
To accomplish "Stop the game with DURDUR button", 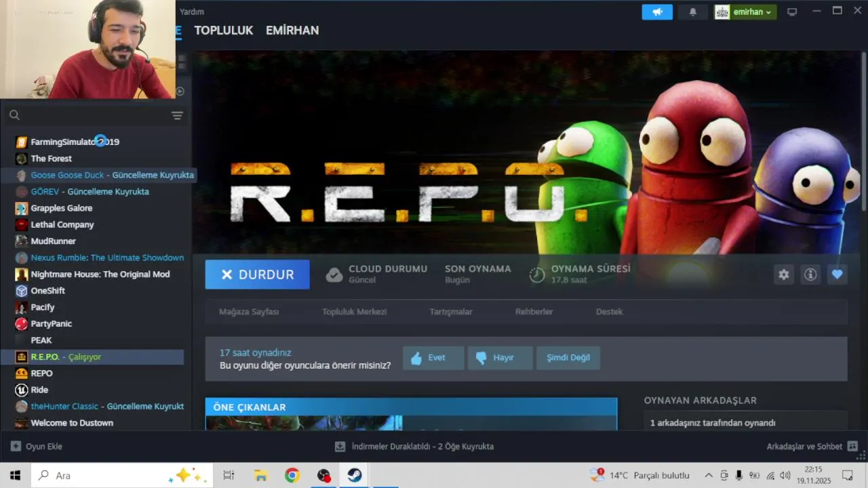I will tap(258, 274).
